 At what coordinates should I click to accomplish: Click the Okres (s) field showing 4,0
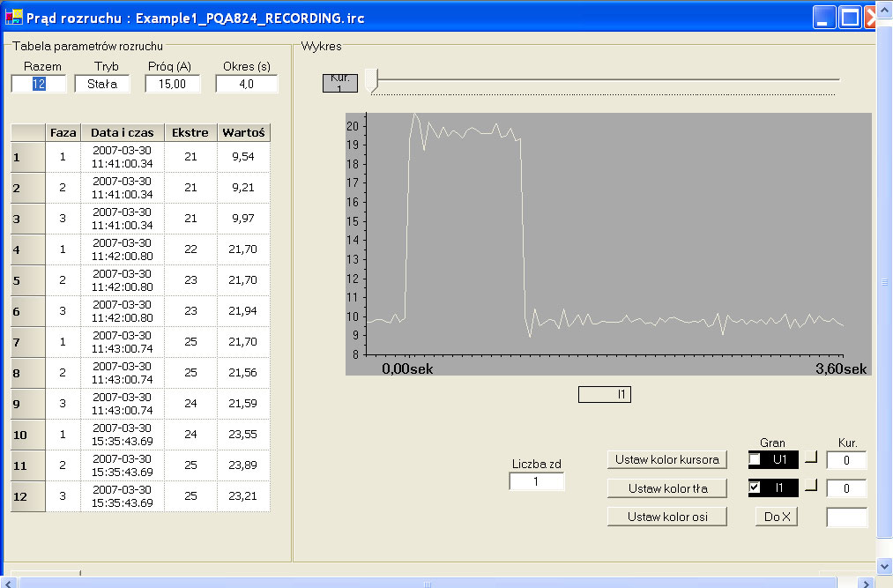[246, 84]
